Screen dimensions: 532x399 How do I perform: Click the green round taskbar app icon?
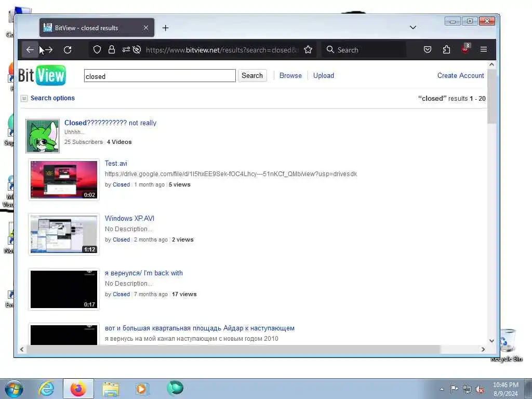[175, 389]
